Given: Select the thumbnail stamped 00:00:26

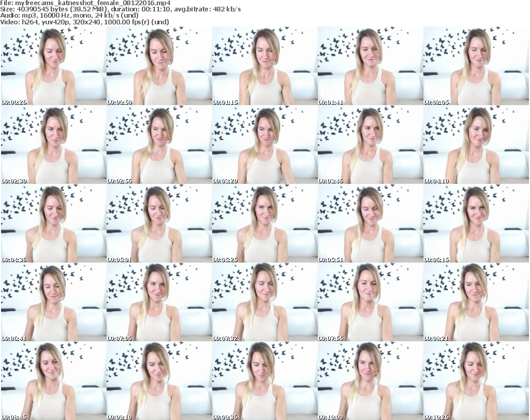Looking at the screenshot, I should (x=54, y=66).
